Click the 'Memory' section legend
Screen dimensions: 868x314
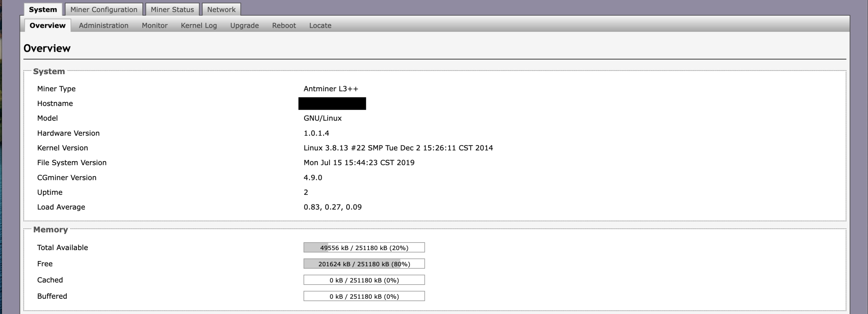click(51, 230)
